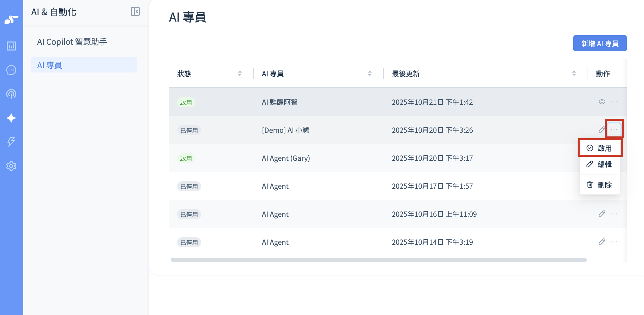This screenshot has height=315, width=644.
Task: Click the 新增 AI 專員 button
Action: pyautogui.click(x=600, y=43)
